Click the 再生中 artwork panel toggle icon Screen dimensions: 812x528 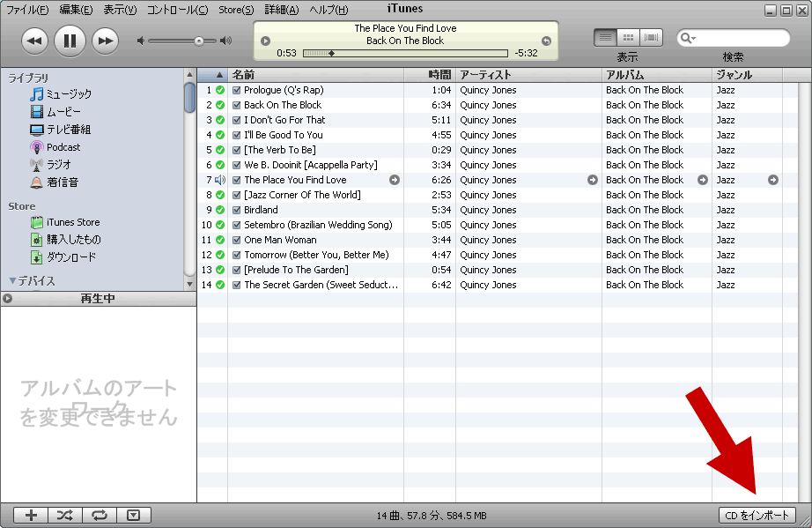[7, 299]
